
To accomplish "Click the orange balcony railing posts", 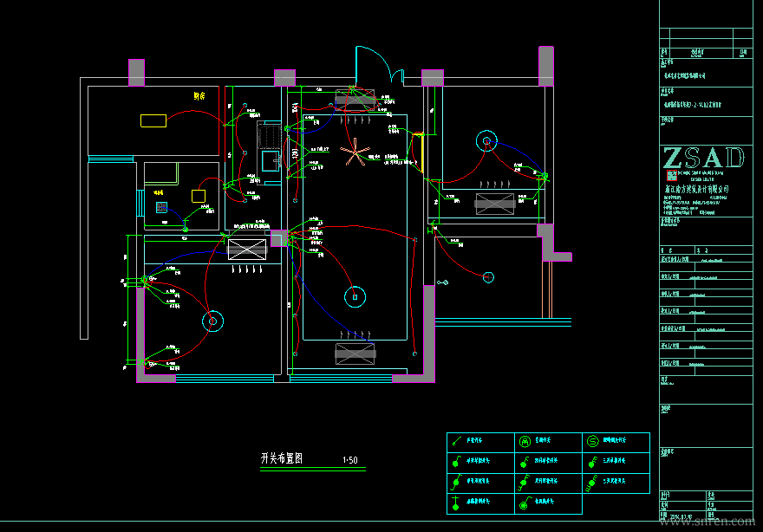I will click(x=547, y=290).
